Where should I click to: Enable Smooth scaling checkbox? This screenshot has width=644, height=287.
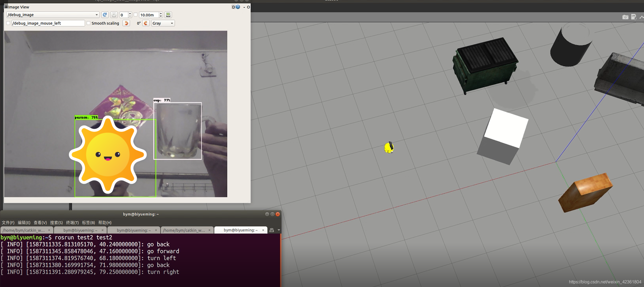click(x=88, y=23)
